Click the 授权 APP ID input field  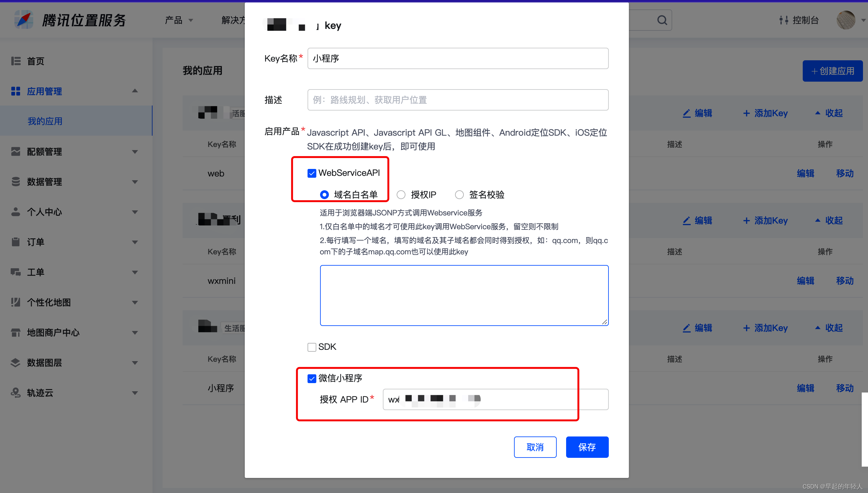coord(495,399)
